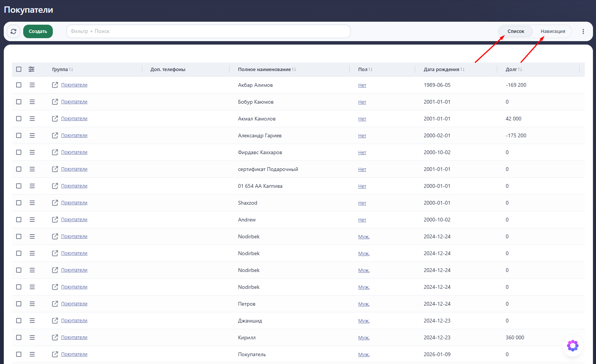596x364 pixels.
Task: Click the Фильтр + Поиск search field
Action: (x=208, y=31)
